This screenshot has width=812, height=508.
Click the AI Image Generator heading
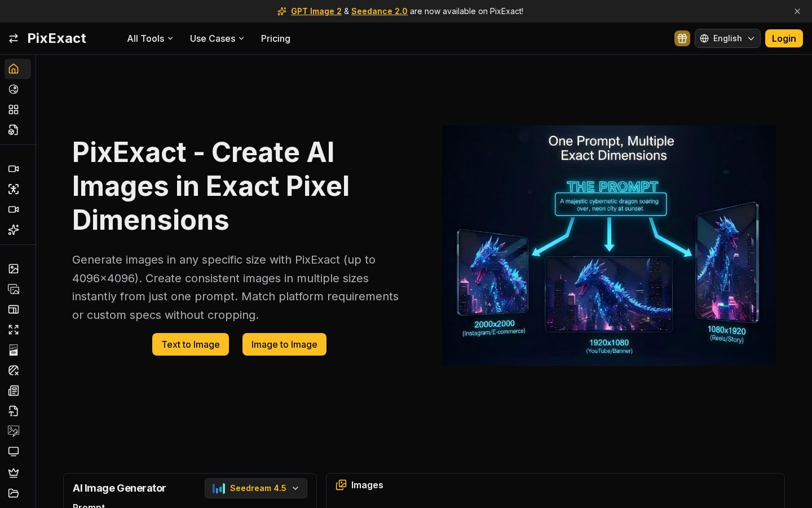pos(119,488)
